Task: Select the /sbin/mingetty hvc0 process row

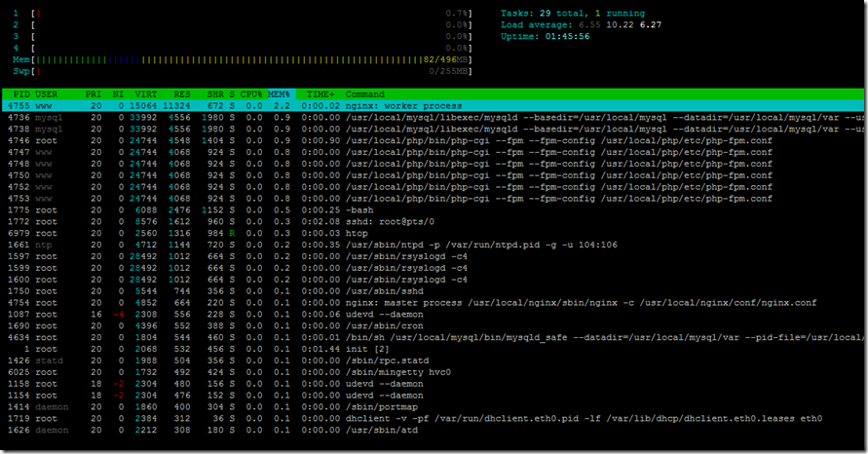Action: tap(433, 372)
